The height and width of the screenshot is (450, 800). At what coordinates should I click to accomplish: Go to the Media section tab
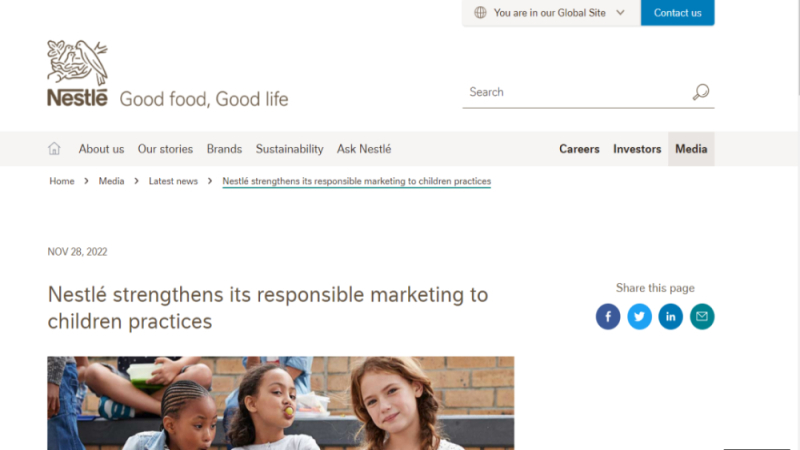click(691, 149)
